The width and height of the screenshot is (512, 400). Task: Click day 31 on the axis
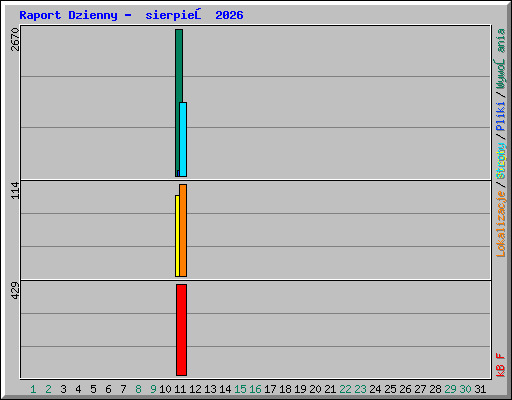(x=480, y=389)
